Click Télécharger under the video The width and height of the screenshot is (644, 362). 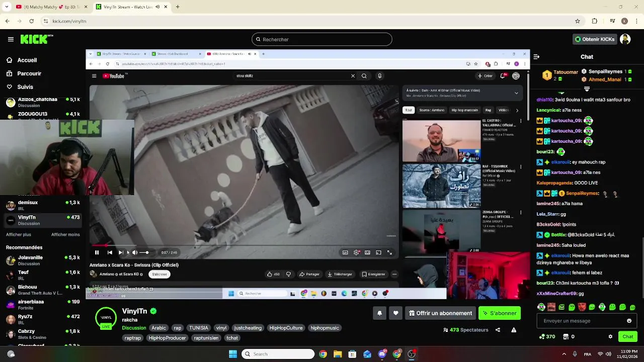tap(340, 274)
